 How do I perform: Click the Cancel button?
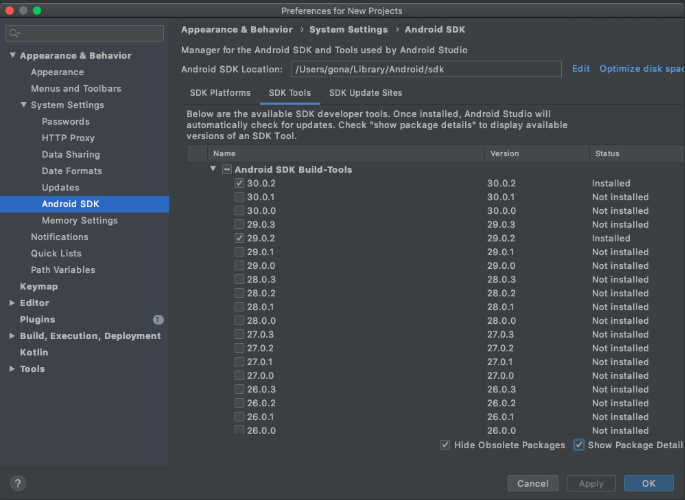tap(533, 483)
